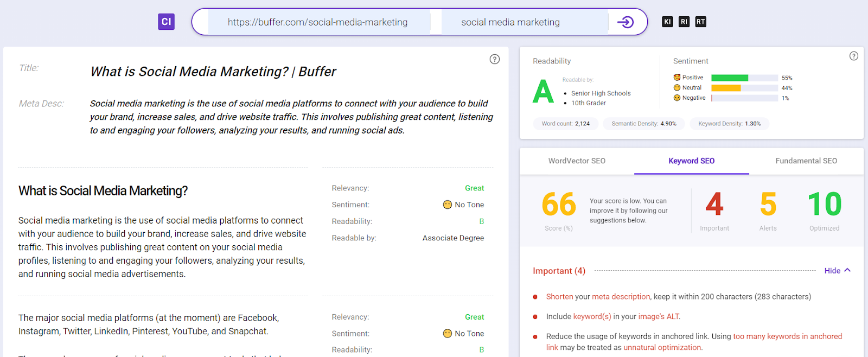Select the Keyword SEO tab
Screen dimensions: 868x357
point(692,161)
